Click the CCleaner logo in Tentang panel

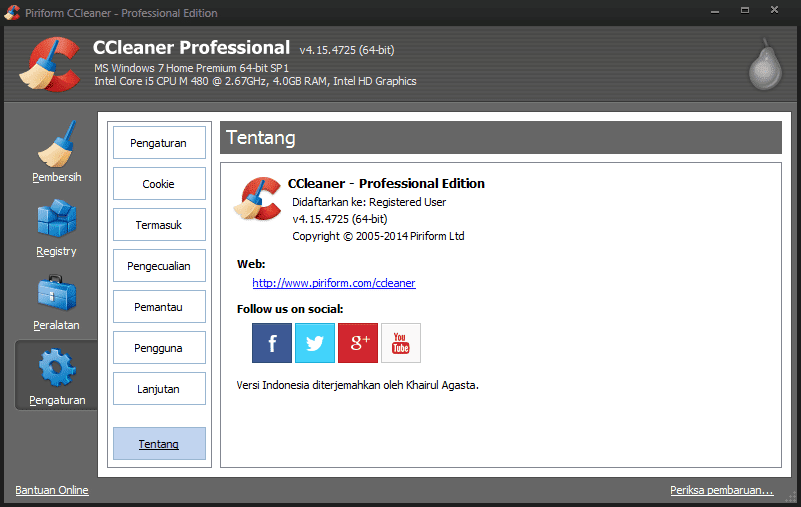click(257, 199)
